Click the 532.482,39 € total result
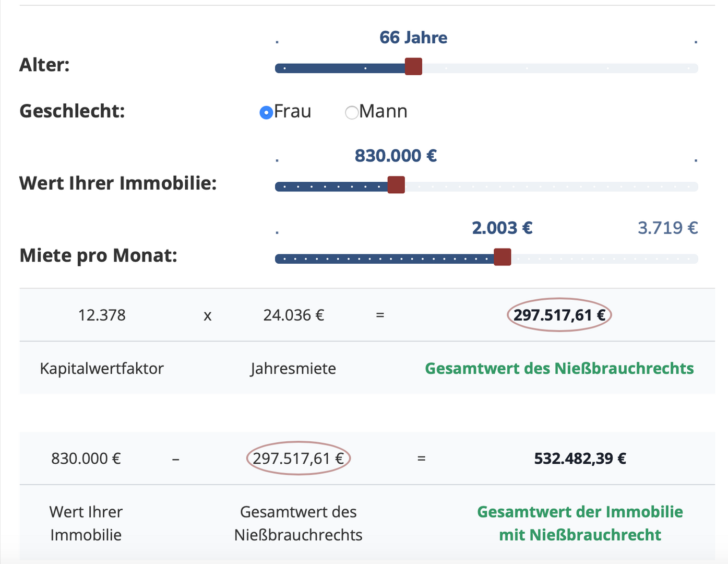Image resolution: width=728 pixels, height=564 pixels. [580, 459]
